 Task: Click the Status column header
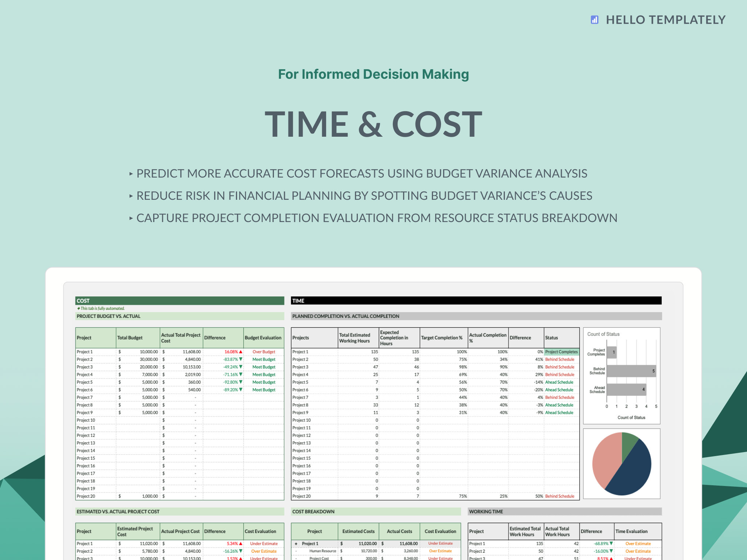pyautogui.click(x=561, y=338)
